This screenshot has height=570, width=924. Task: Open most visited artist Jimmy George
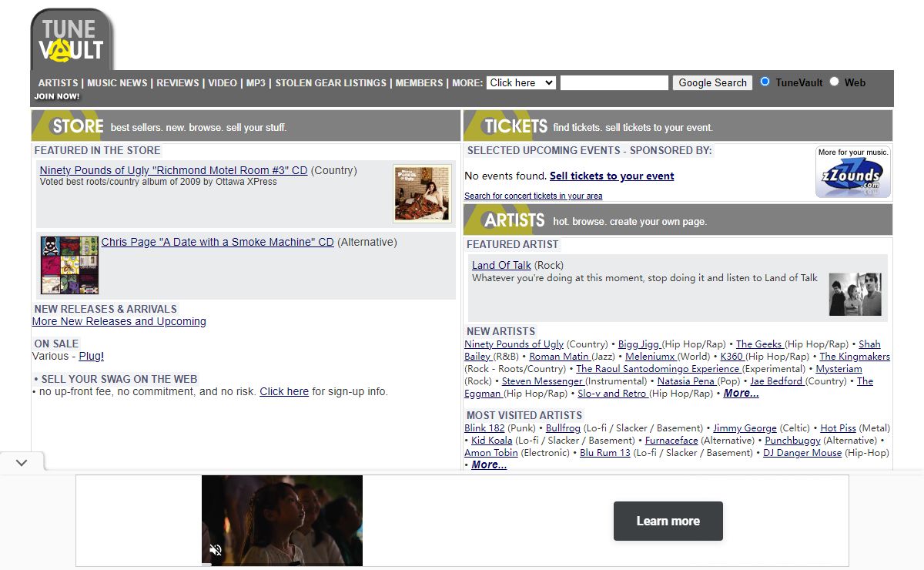[x=745, y=428]
